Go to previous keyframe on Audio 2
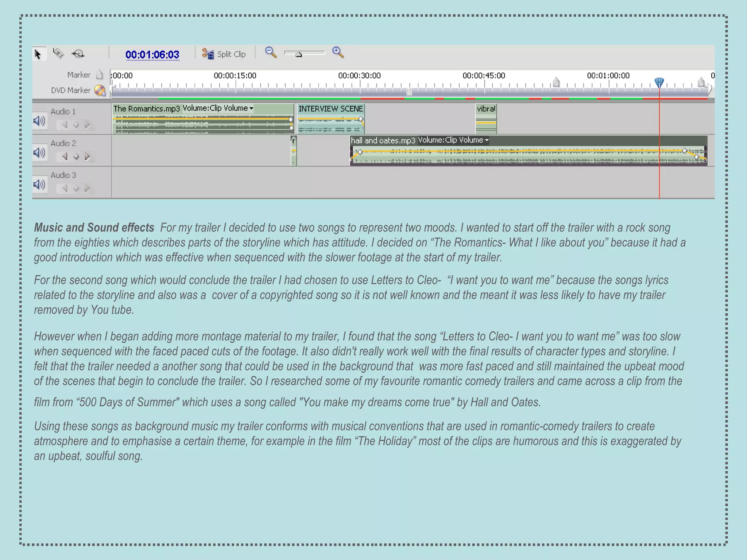 (65, 156)
